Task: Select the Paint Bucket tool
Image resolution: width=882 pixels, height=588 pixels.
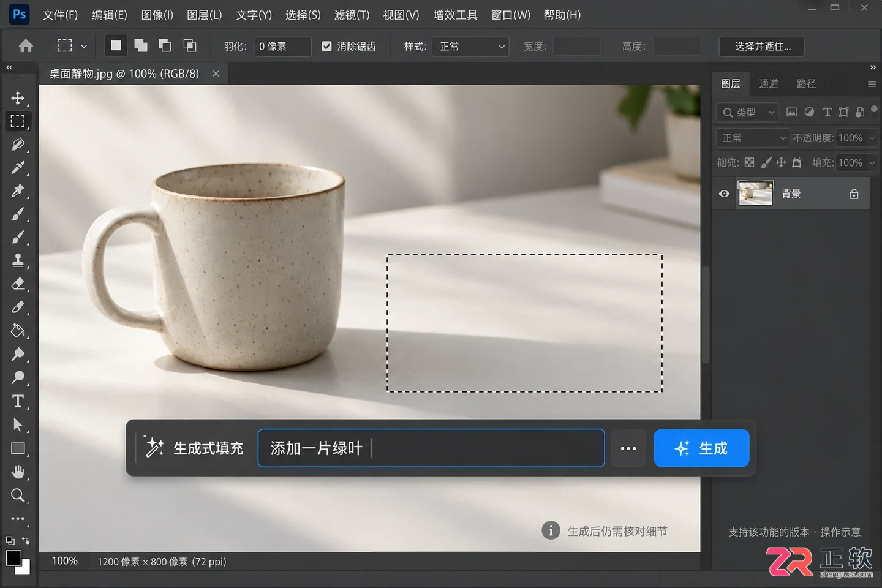Action: 18,331
